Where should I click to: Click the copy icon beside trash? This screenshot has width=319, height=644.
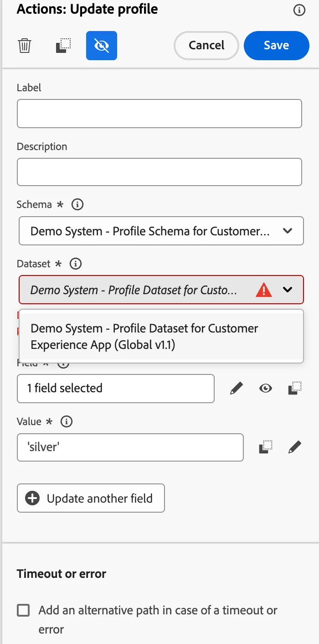(63, 46)
